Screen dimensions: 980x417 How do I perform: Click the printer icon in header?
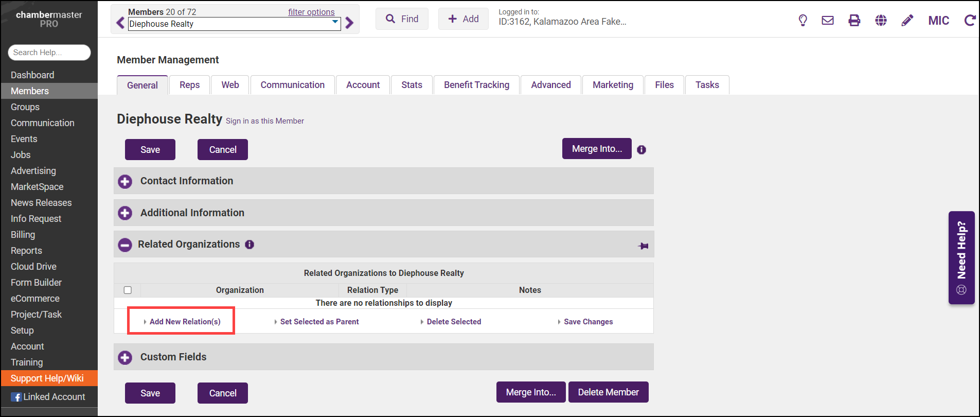coord(854,21)
